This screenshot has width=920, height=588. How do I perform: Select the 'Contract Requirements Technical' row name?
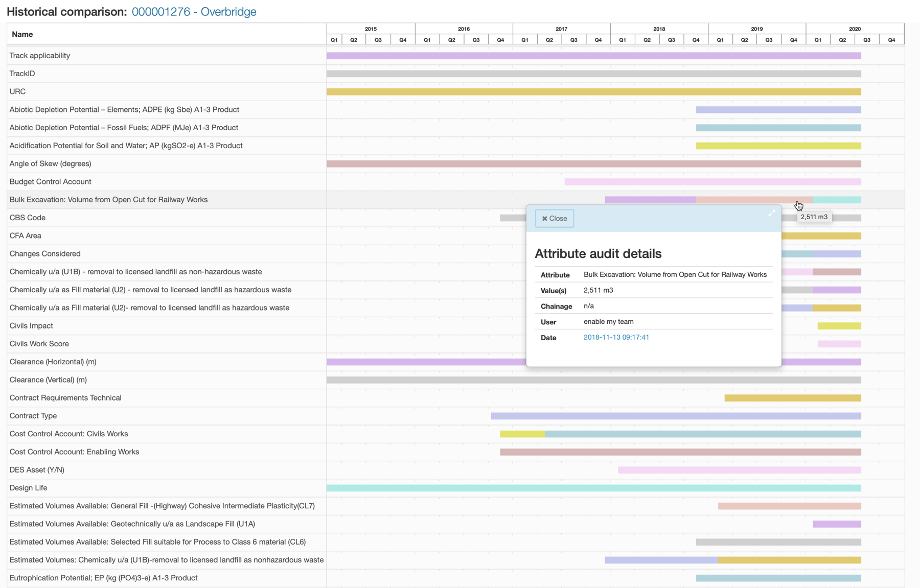[65, 398]
